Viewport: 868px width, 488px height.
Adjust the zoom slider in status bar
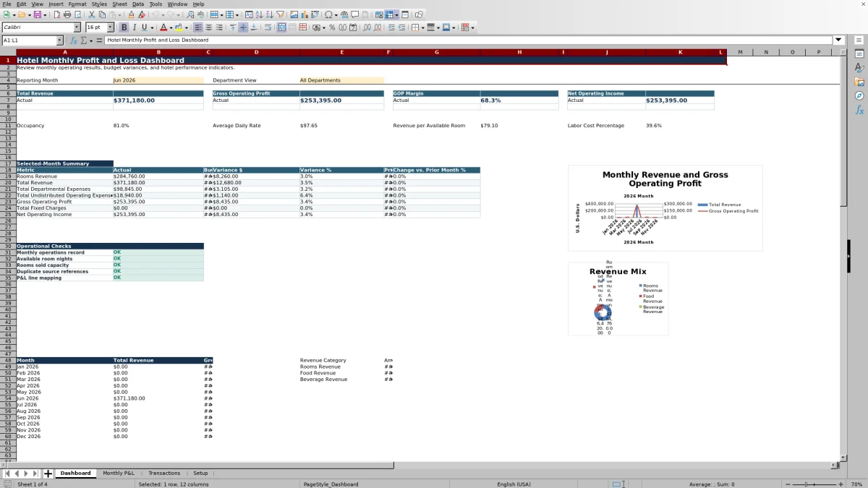point(814,484)
